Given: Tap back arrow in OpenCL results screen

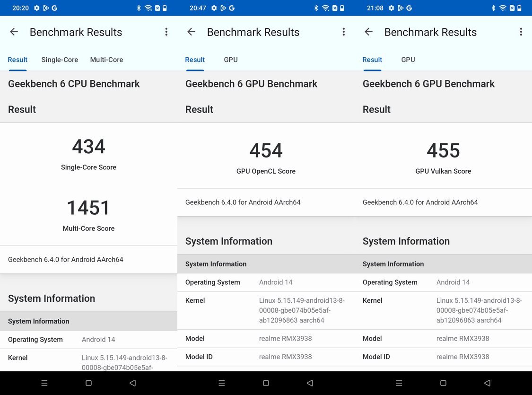Looking at the screenshot, I should [192, 32].
